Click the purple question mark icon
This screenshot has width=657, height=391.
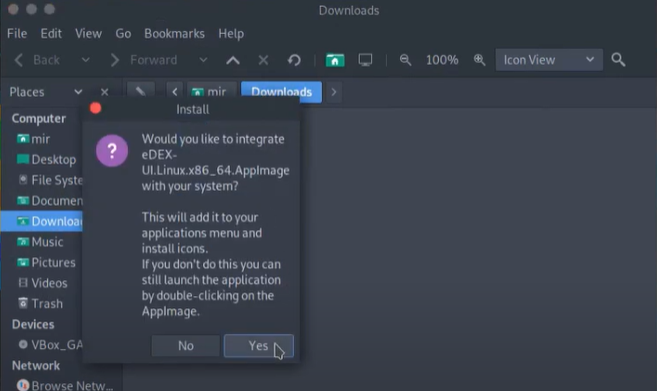[112, 150]
